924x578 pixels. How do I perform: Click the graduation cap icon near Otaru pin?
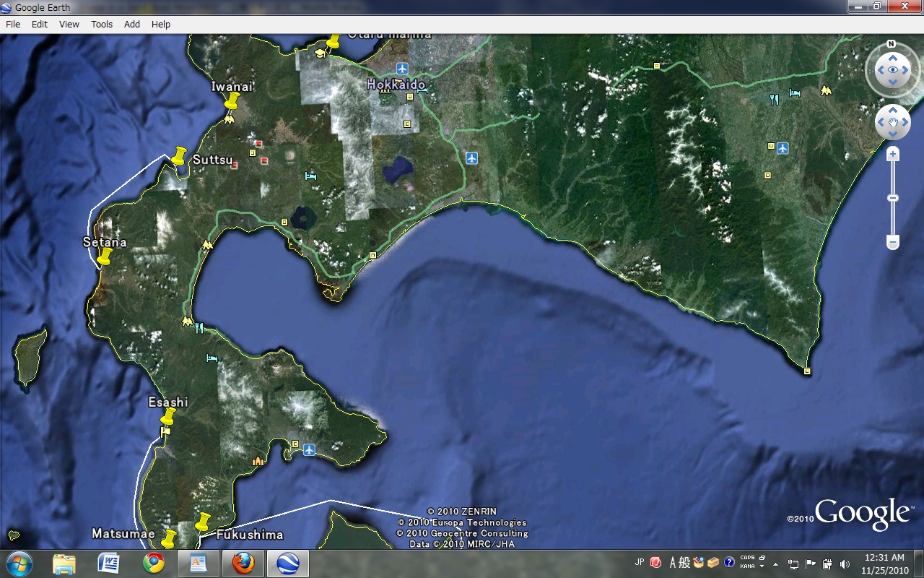point(319,53)
